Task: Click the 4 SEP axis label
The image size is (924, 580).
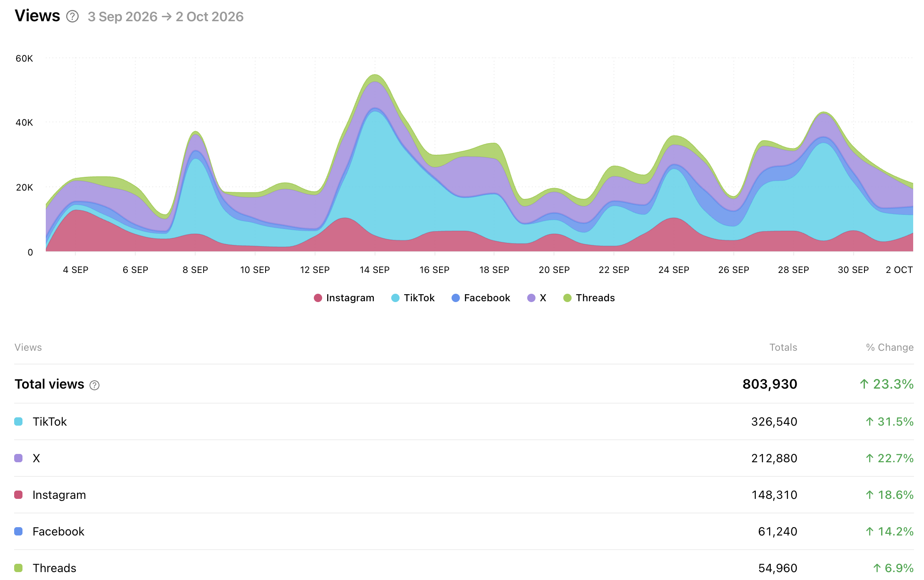Action: click(76, 270)
